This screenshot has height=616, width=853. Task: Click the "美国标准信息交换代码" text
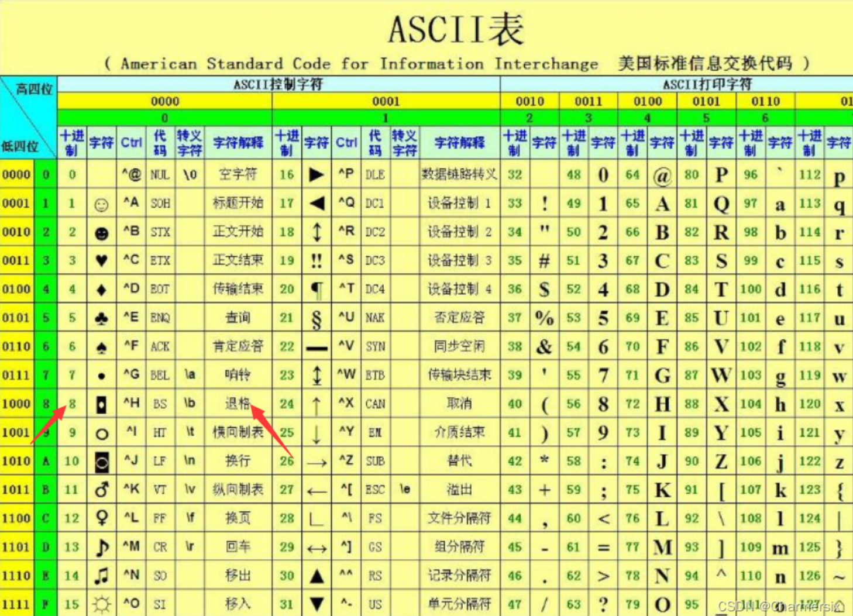coord(705,63)
